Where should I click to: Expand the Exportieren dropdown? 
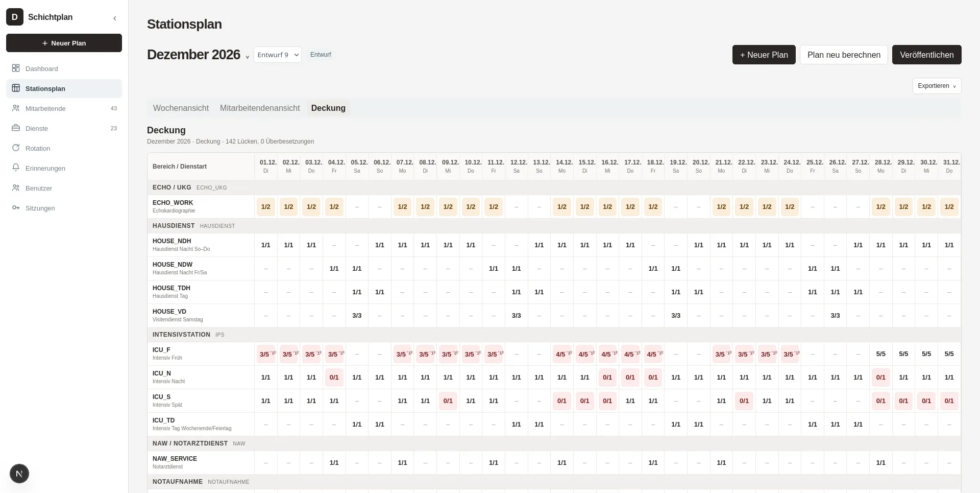point(937,86)
